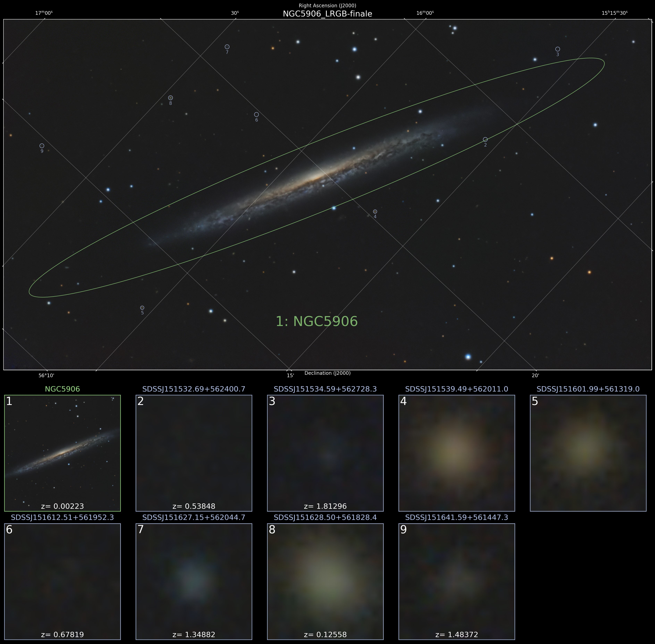This screenshot has height=644, width=655.
Task: Click redshift text z= 1.81296
Action: click(x=325, y=506)
